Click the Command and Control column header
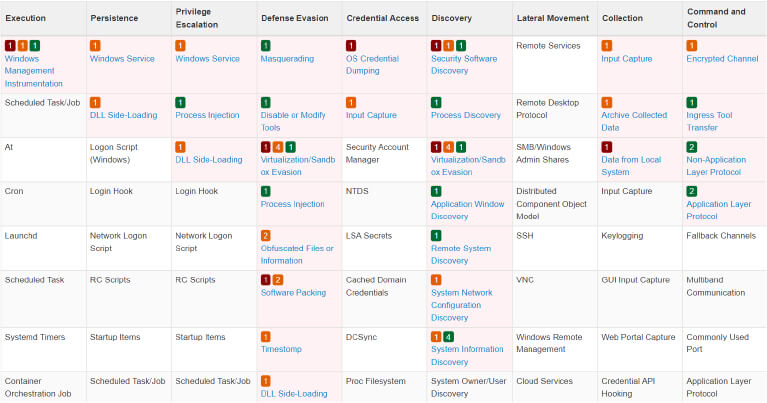The height and width of the screenshot is (403, 767). pos(715,18)
